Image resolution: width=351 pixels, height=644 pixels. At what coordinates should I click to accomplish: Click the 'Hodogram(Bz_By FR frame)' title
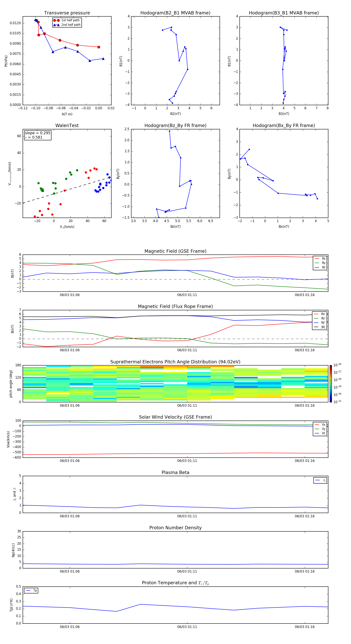tap(175, 125)
